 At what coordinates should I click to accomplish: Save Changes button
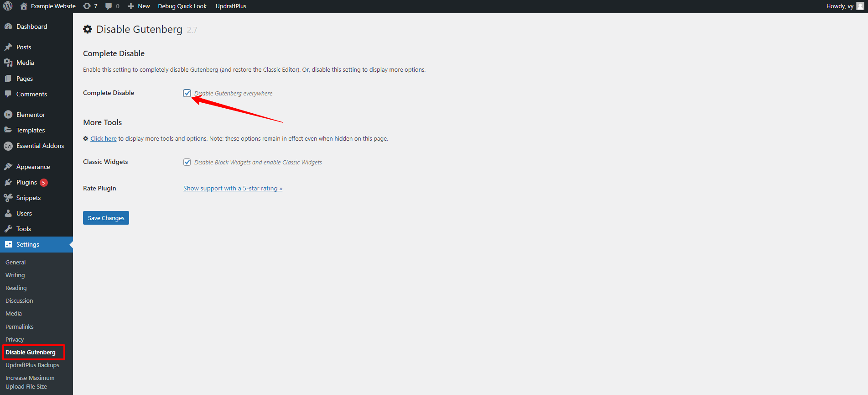pyautogui.click(x=106, y=218)
